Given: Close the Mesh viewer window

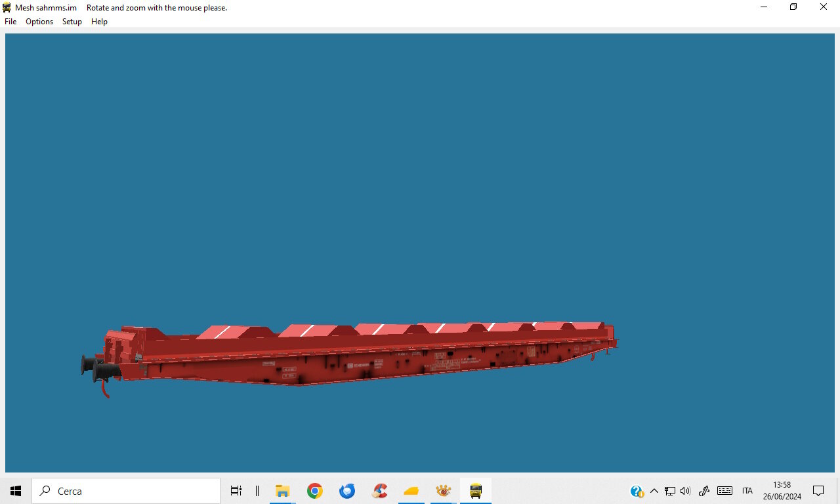Looking at the screenshot, I should point(824,7).
